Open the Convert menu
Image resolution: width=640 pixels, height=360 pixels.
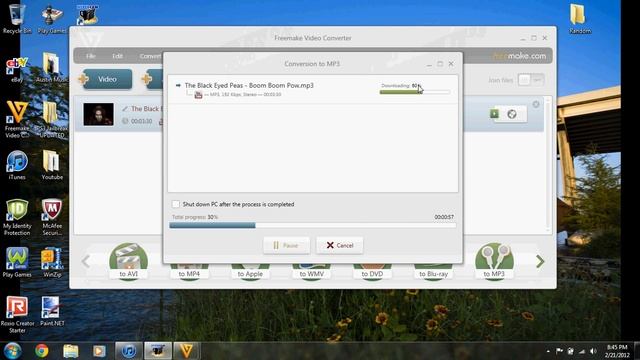point(150,56)
